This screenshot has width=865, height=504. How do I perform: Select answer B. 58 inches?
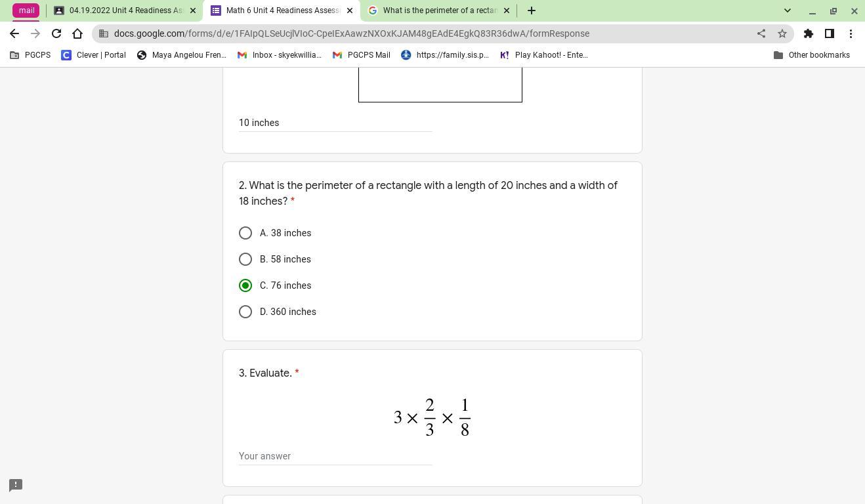[x=245, y=259]
